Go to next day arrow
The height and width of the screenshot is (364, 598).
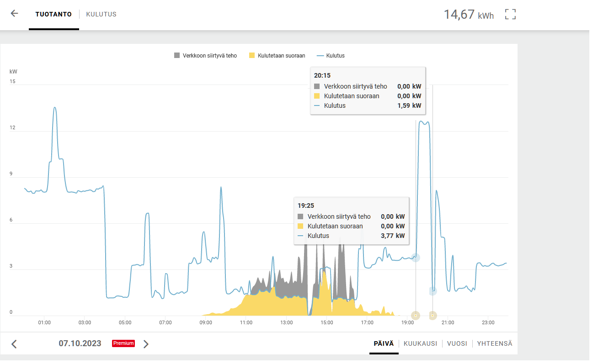(x=146, y=344)
